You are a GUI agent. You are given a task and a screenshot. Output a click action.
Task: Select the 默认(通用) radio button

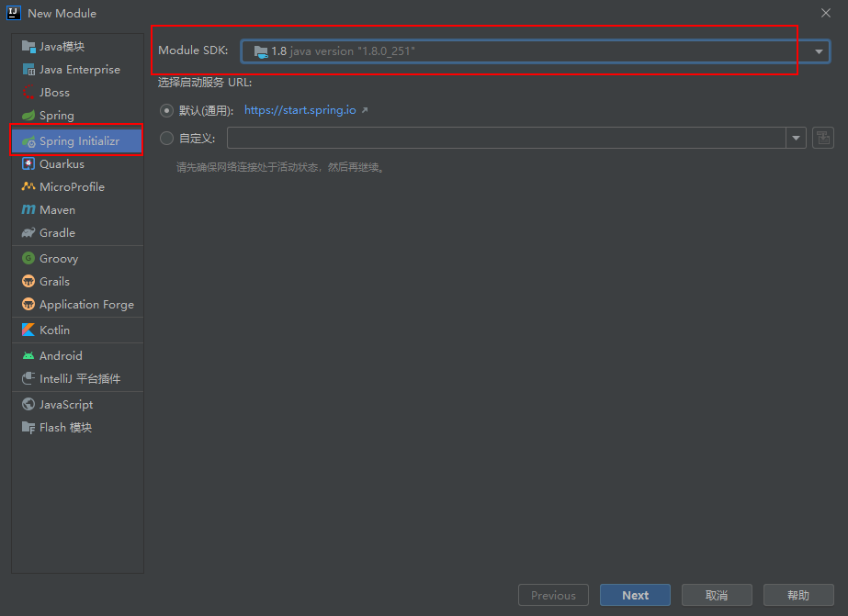pos(166,111)
